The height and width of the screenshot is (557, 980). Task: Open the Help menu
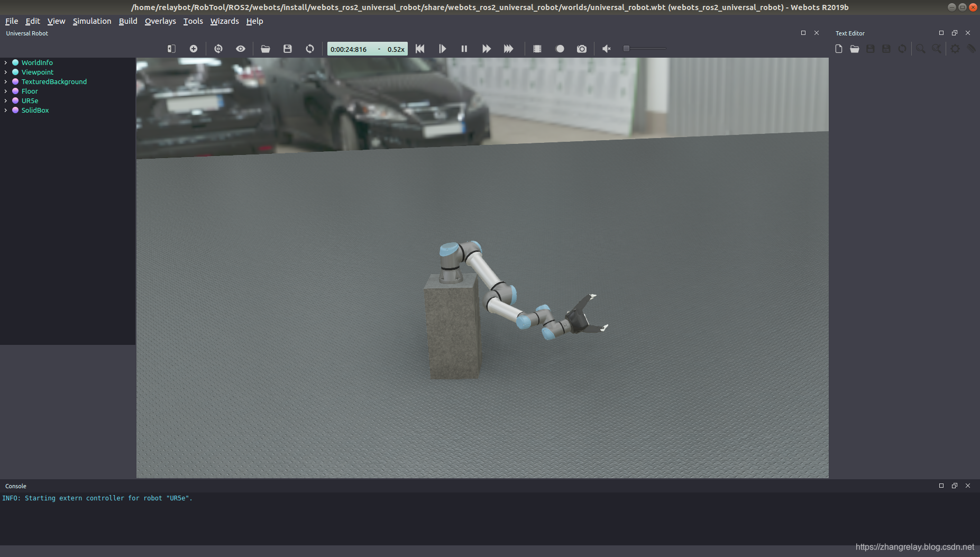click(254, 21)
